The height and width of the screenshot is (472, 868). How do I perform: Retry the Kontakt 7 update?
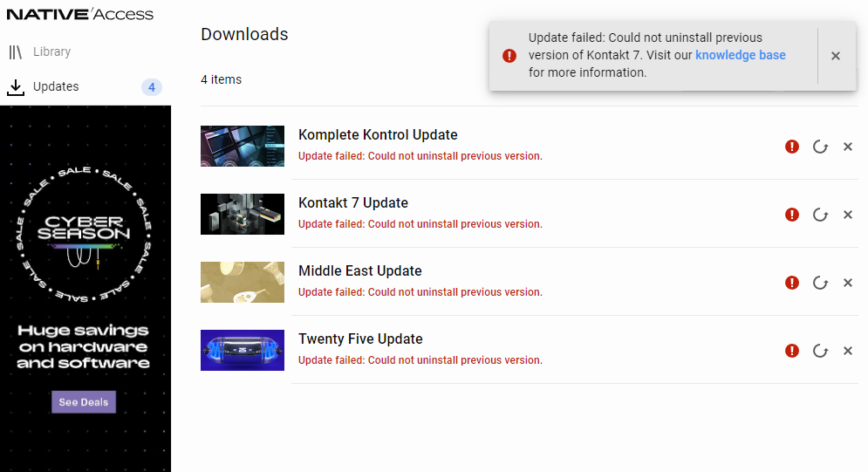click(x=820, y=215)
